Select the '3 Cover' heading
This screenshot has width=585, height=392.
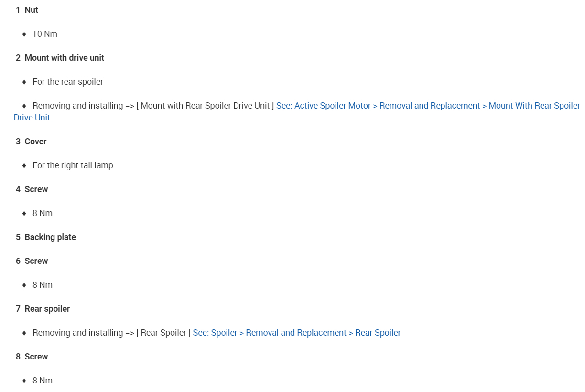click(31, 142)
